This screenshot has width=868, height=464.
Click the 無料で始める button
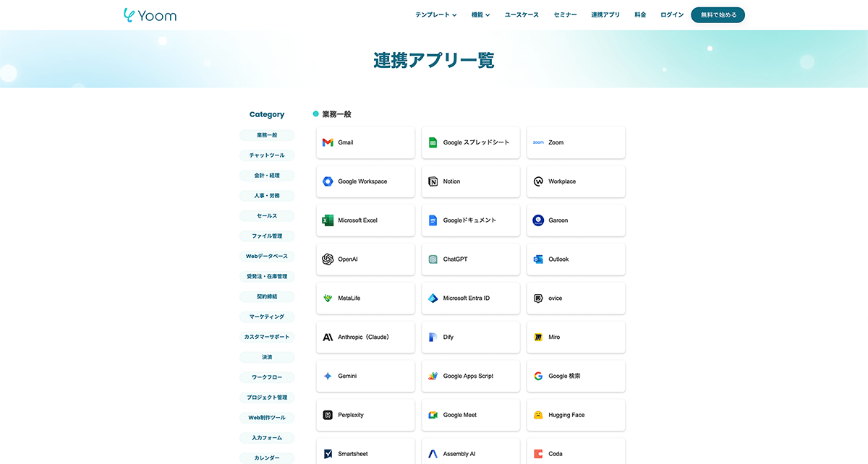point(718,14)
